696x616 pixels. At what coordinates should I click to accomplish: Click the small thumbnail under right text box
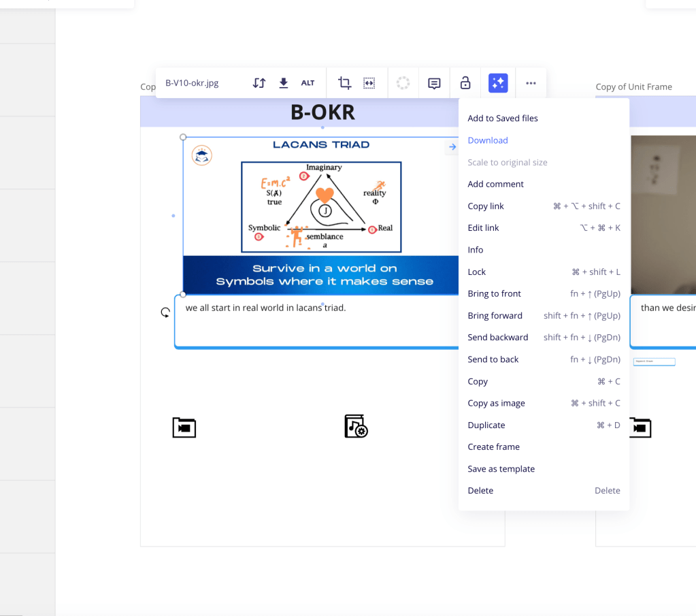tap(654, 362)
